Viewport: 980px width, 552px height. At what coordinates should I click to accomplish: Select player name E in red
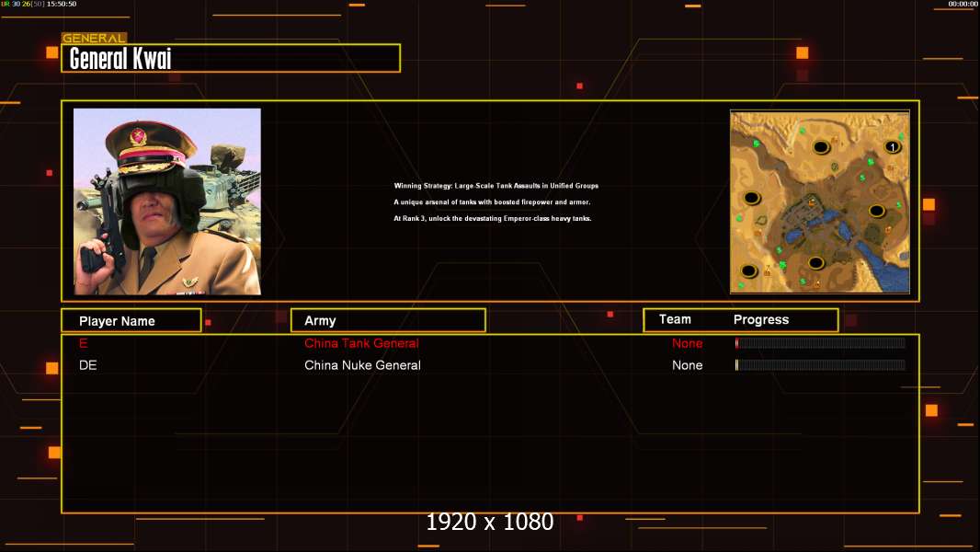(83, 343)
